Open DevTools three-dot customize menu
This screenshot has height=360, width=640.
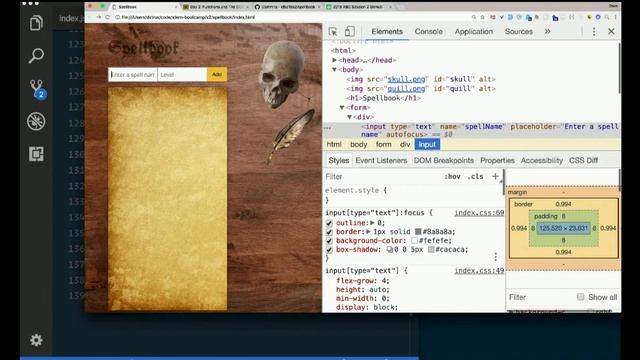tap(594, 31)
